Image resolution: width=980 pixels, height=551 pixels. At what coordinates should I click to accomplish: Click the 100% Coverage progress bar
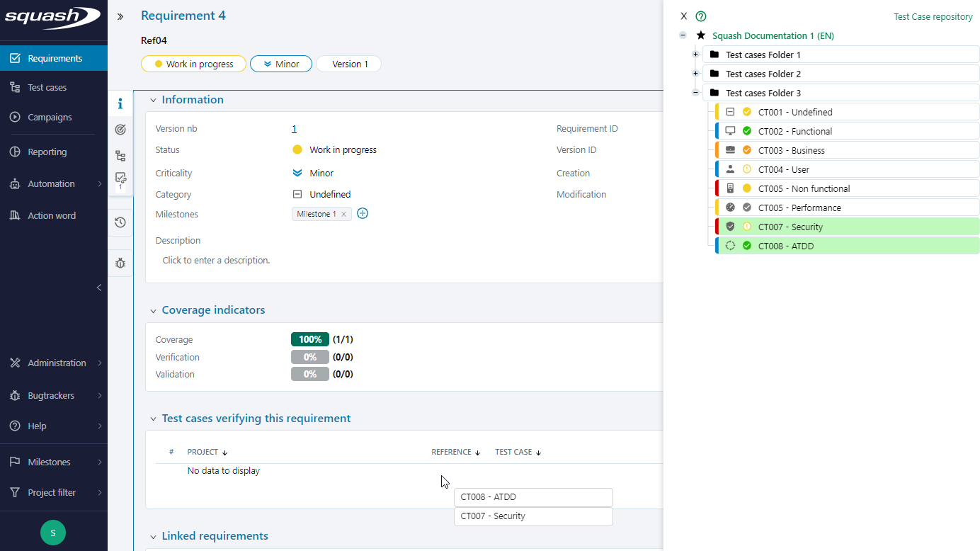(309, 339)
